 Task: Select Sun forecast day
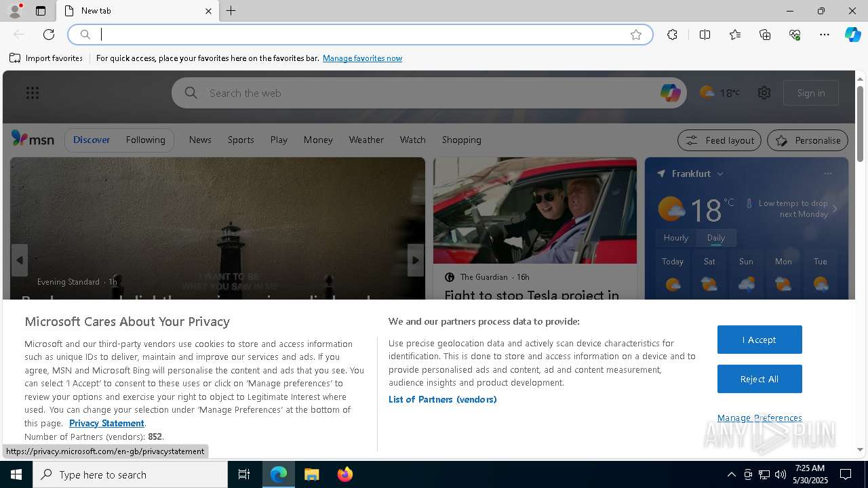tap(746, 274)
